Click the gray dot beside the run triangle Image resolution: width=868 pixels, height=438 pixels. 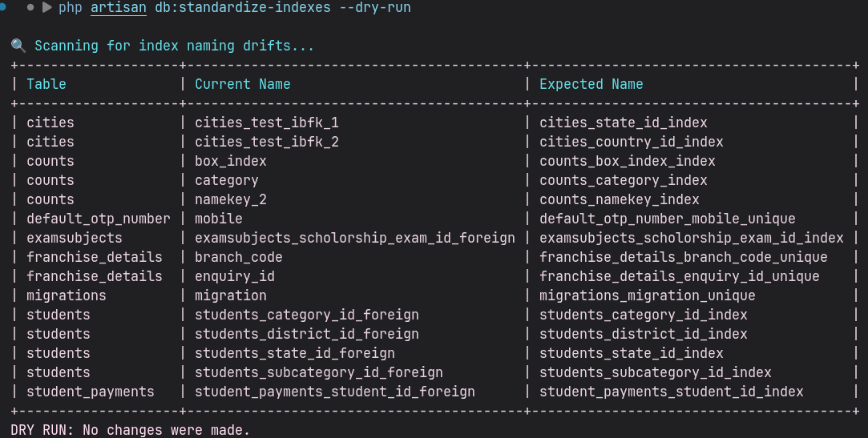30,8
